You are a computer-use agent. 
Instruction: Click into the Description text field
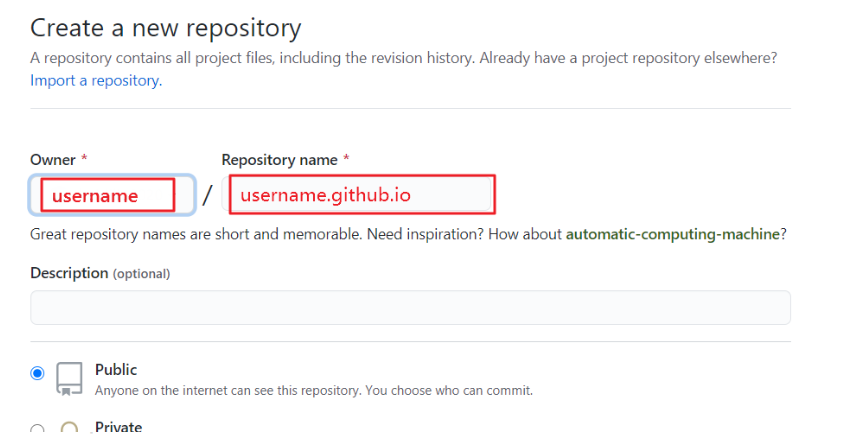tap(410, 307)
